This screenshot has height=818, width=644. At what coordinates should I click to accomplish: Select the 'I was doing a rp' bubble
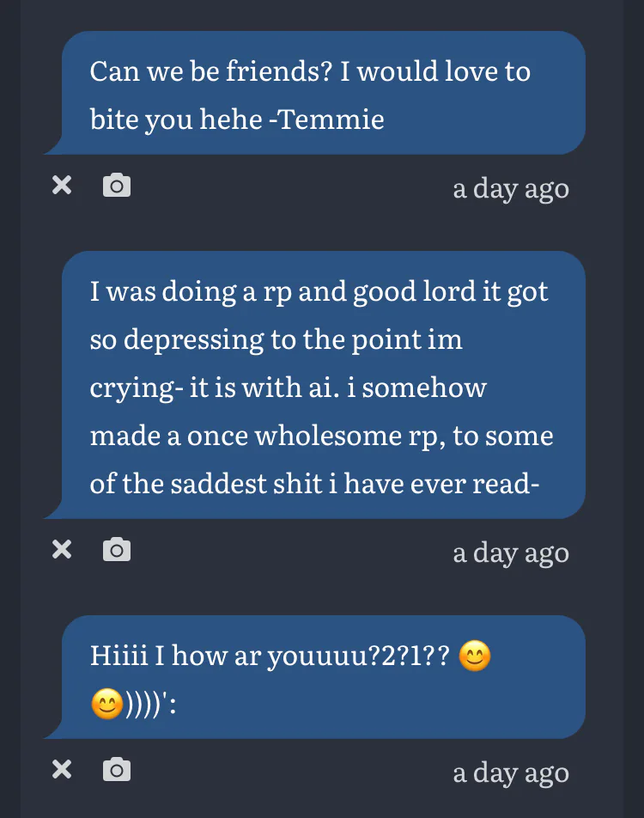pyautogui.click(x=323, y=385)
